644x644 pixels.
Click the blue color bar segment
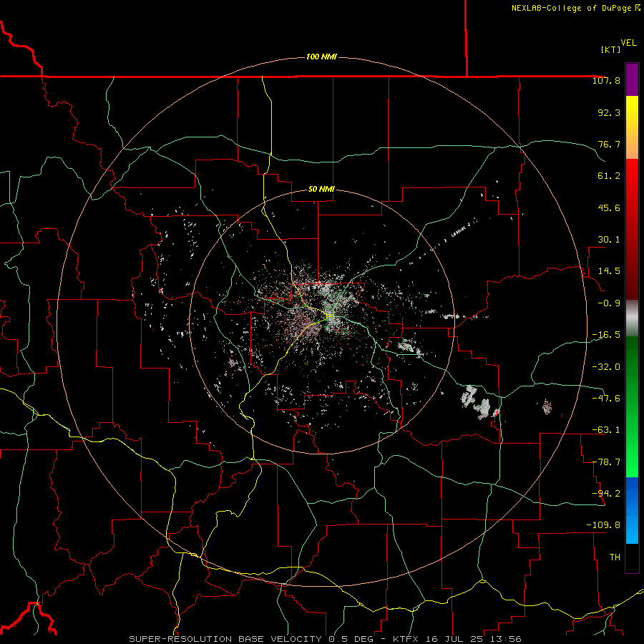coord(632,510)
